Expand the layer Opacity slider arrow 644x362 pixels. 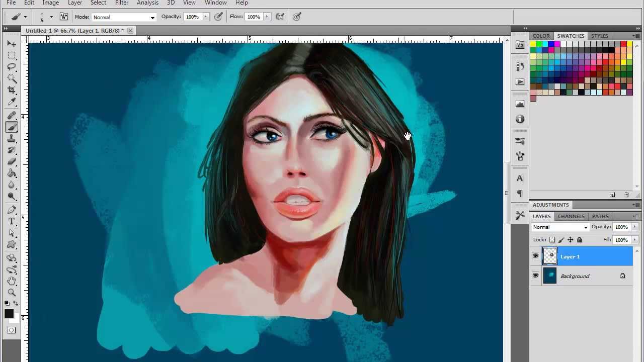tap(634, 227)
